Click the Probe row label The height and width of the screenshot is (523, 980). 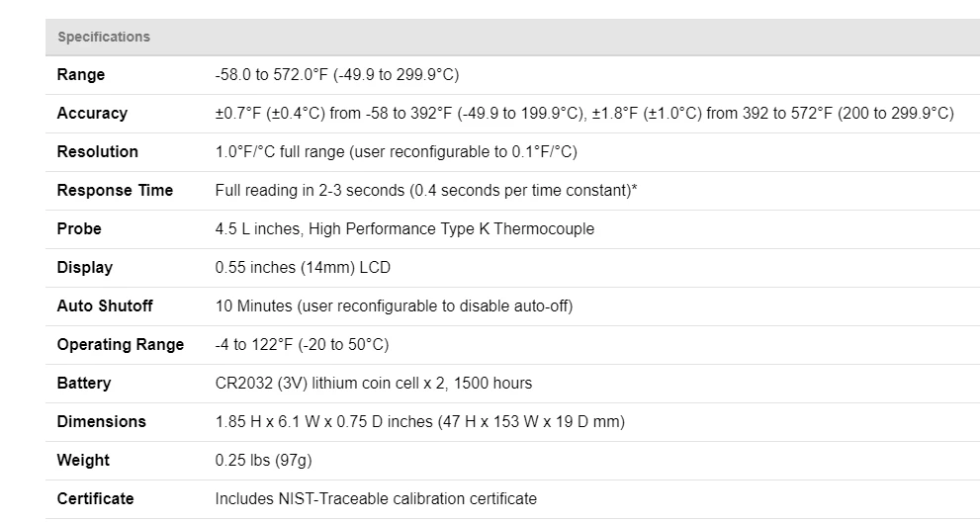[79, 229]
